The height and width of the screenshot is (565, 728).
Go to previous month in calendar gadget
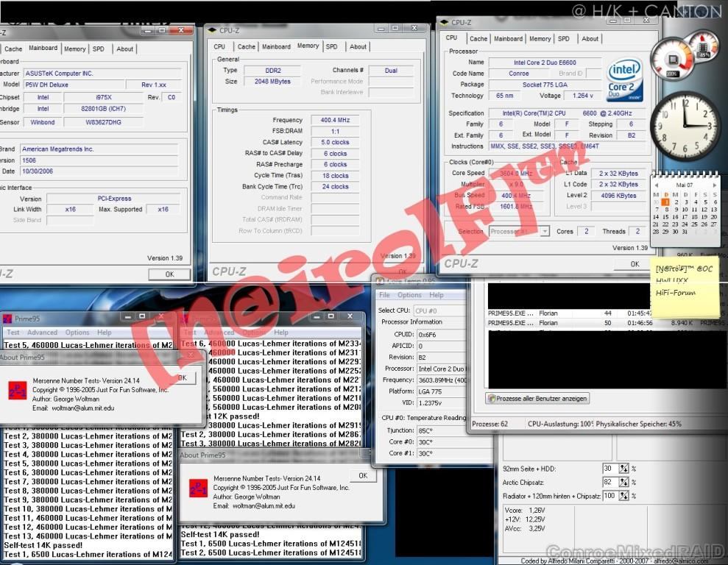(x=656, y=185)
